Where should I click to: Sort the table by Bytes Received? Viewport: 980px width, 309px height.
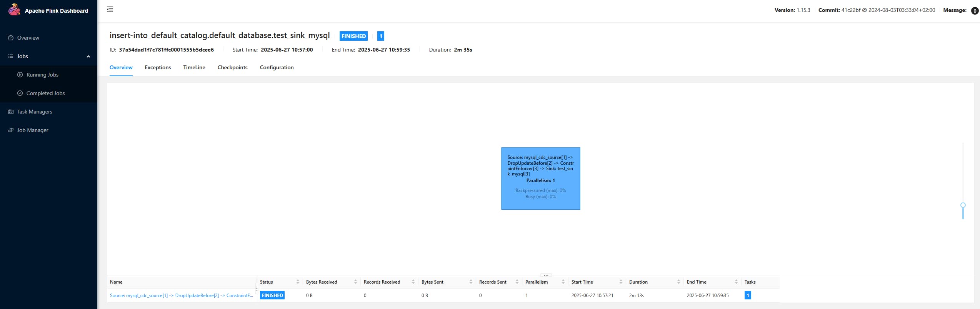tap(355, 282)
